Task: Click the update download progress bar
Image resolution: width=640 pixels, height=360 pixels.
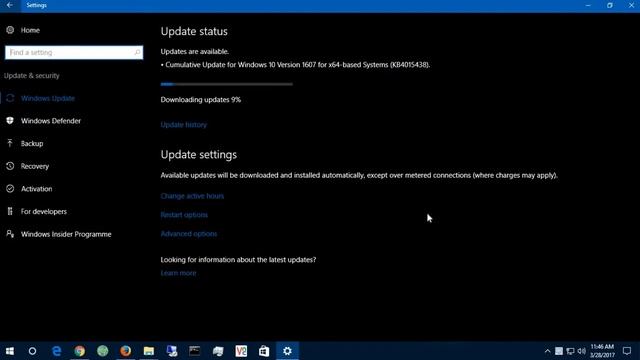Action: click(x=227, y=84)
